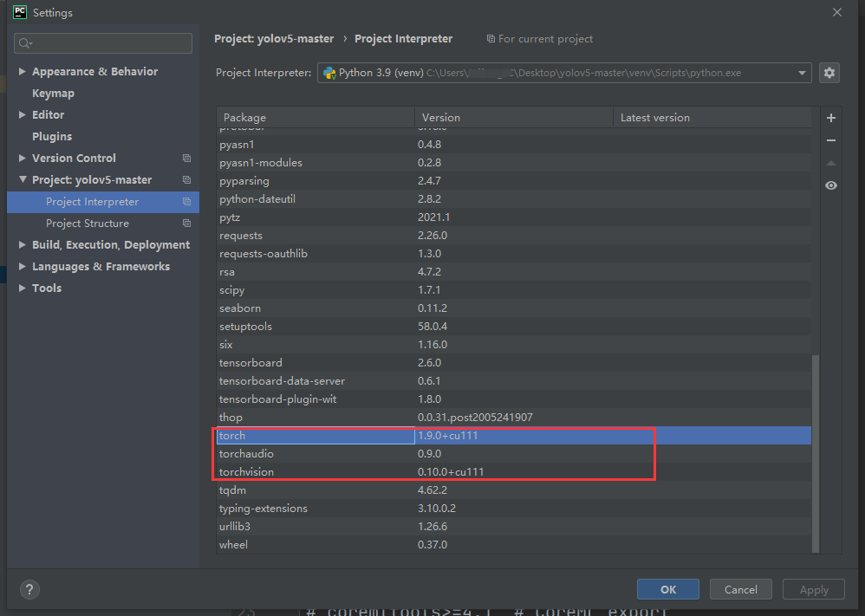Click the Latest version column header

[x=712, y=118]
